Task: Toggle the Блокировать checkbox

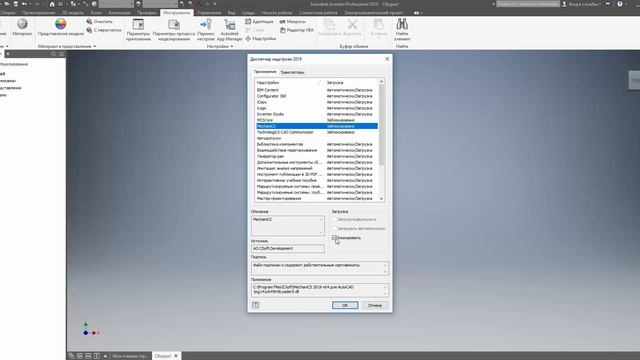Action: (x=334, y=238)
